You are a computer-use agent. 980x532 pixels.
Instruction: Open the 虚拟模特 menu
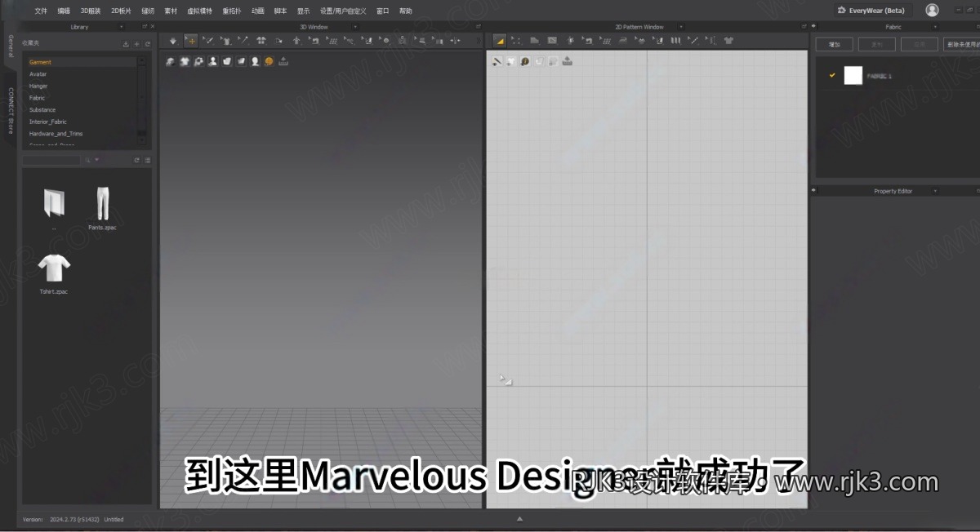(x=199, y=11)
